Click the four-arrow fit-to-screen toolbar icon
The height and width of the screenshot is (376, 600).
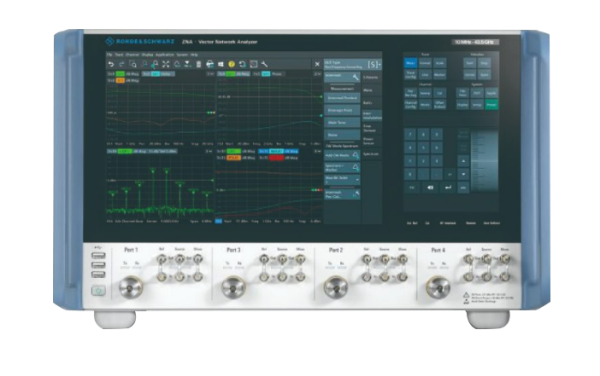tap(166, 64)
